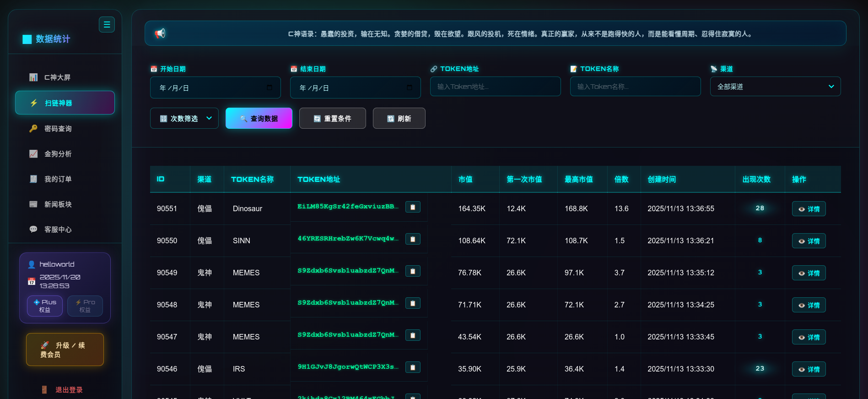Copy the Dinosaur token address
Image resolution: width=868 pixels, height=399 pixels.
(413, 207)
